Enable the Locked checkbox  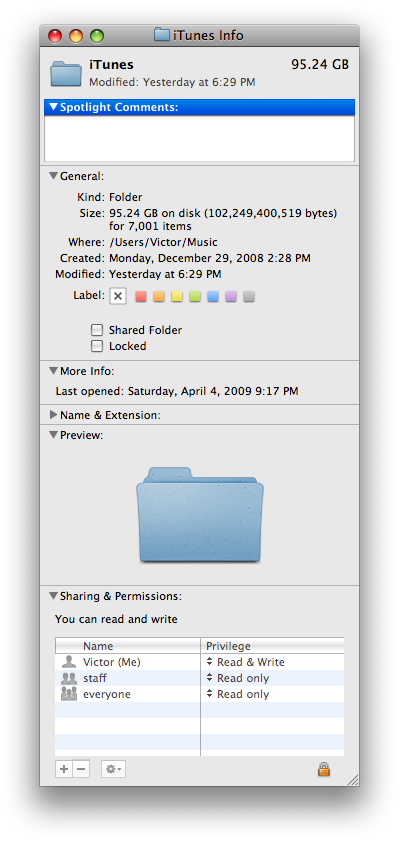tap(97, 346)
